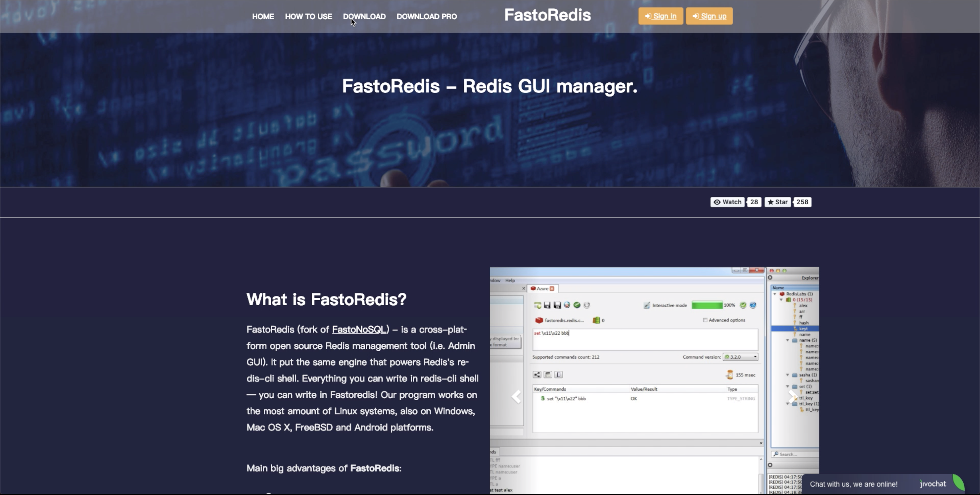The width and height of the screenshot is (980, 495).
Task: Advance the carousel with the right arrow
Action: click(x=793, y=396)
